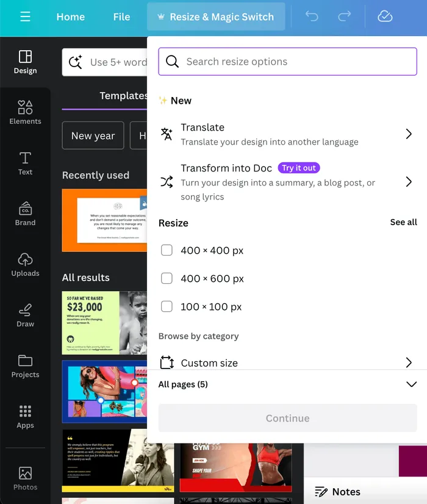Image resolution: width=427 pixels, height=504 pixels.
Task: Go to the Home menu item
Action: tap(71, 16)
